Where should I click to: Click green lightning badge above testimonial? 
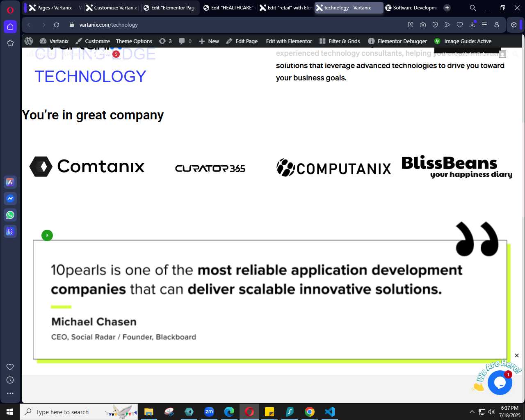[x=47, y=235]
